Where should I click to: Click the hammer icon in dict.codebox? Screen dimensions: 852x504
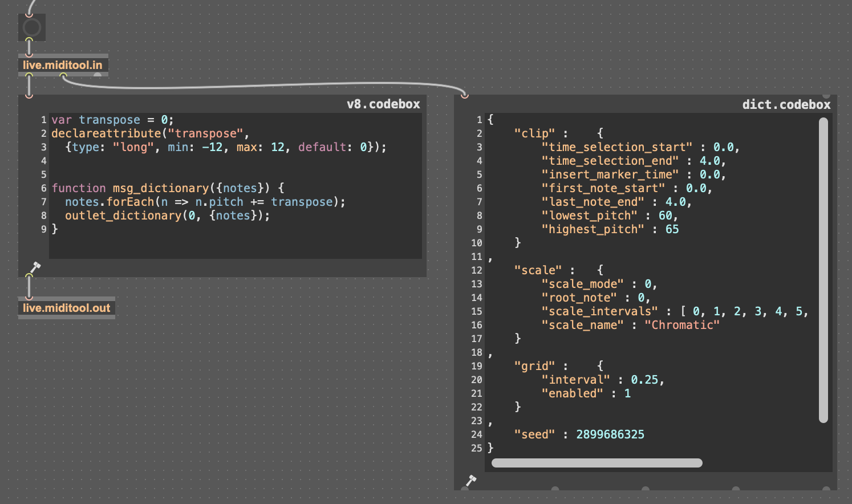click(471, 481)
